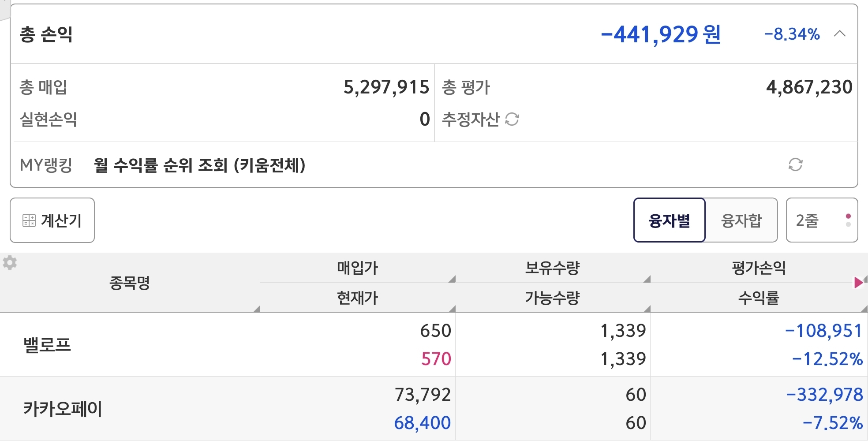Open the 계산기 calculator button
868x448 pixels.
[x=52, y=220]
